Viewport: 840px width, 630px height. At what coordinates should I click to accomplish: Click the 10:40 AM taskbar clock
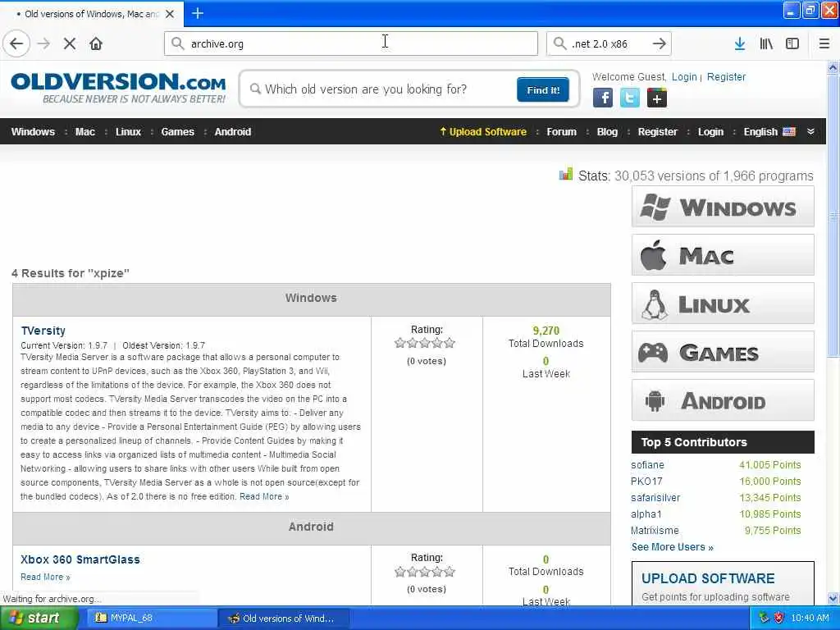click(810, 619)
